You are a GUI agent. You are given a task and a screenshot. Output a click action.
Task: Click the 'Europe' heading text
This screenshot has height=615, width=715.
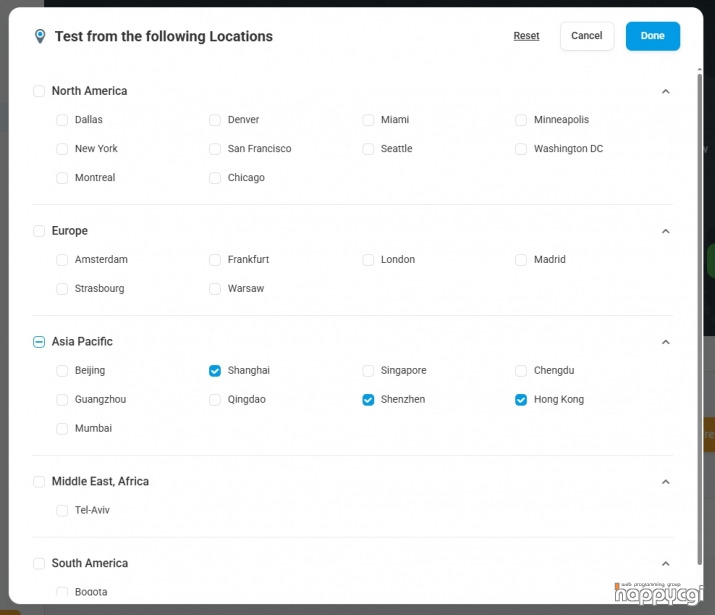(70, 231)
